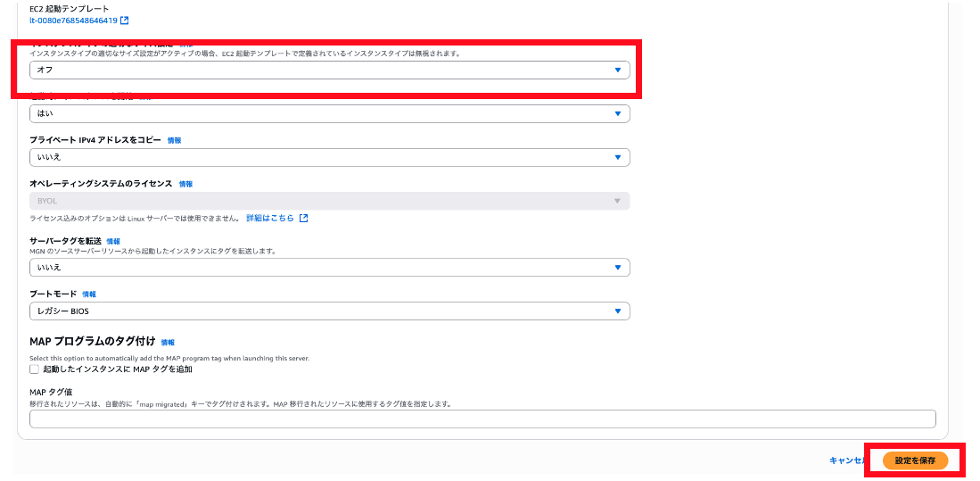Image resolution: width=980 pixels, height=481 pixels.
Task: Click the キャンセル button
Action: coord(846,460)
